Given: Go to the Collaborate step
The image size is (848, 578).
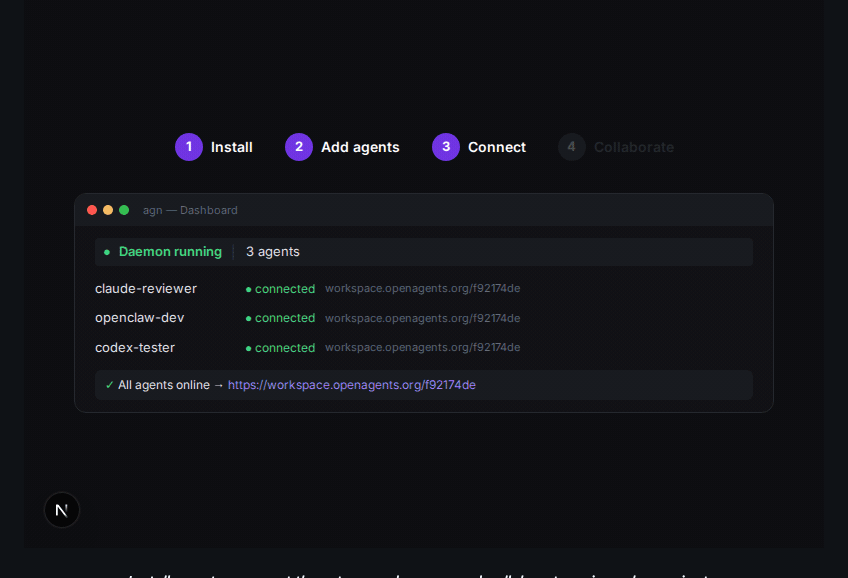Looking at the screenshot, I should (x=617, y=147).
